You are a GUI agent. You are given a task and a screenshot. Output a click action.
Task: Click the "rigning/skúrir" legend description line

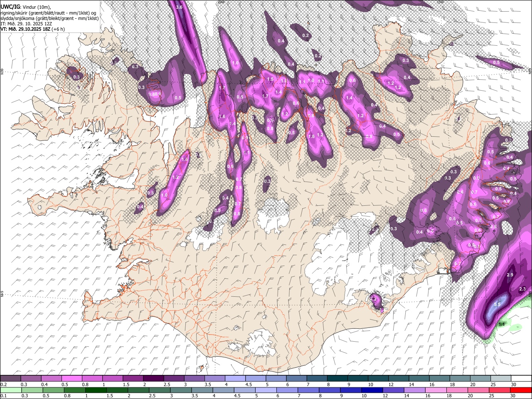point(49,13)
